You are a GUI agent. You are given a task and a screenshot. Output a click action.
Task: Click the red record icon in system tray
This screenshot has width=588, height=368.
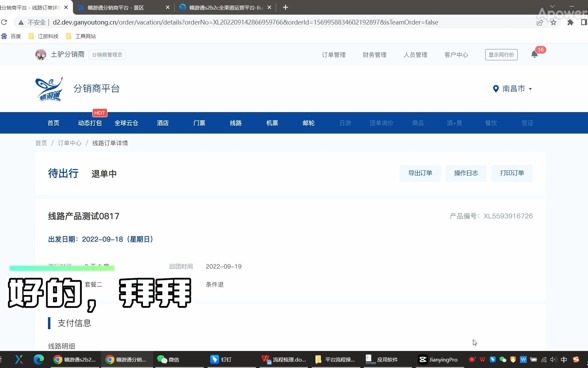(x=472, y=359)
